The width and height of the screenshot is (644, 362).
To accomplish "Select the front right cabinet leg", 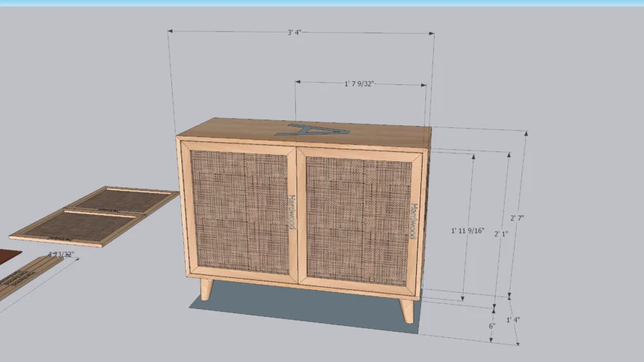I will (x=407, y=310).
